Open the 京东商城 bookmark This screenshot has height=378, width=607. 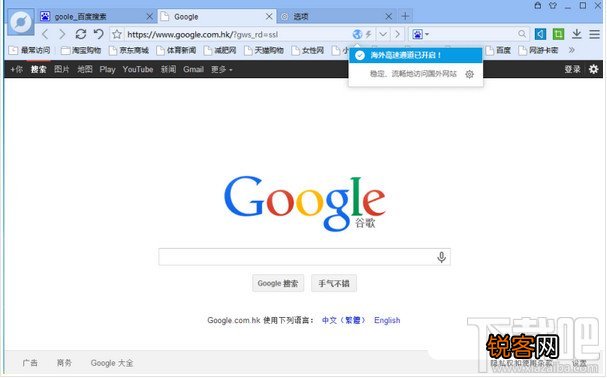129,50
